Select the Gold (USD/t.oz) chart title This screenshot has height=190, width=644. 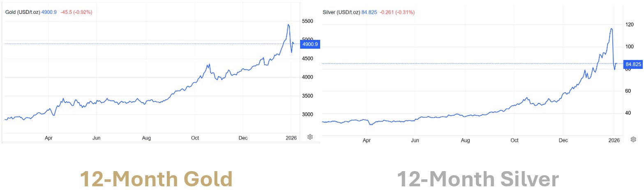click(23, 12)
